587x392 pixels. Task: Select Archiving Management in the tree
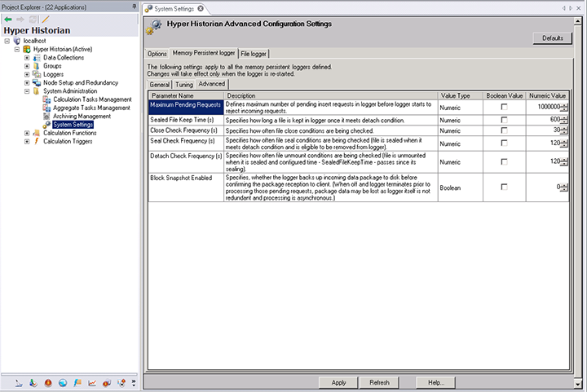(82, 117)
